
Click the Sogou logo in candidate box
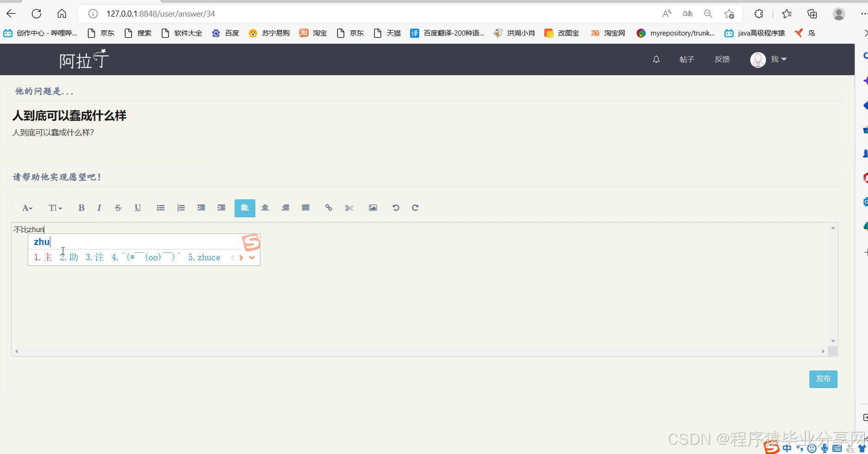[x=251, y=243]
